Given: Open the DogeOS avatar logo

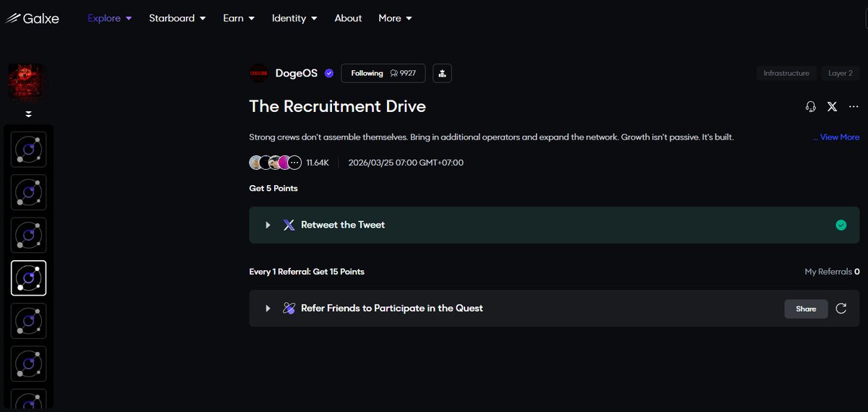Looking at the screenshot, I should [x=258, y=73].
